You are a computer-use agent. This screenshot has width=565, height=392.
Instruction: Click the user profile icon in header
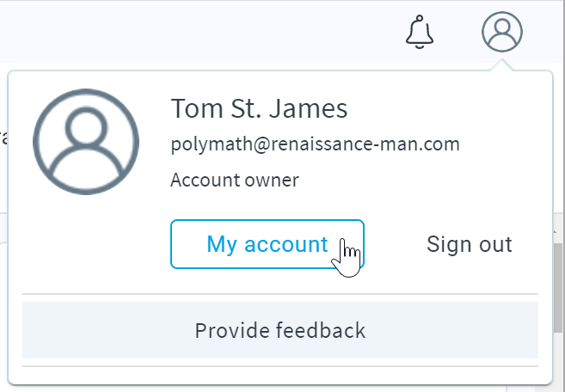click(x=502, y=32)
